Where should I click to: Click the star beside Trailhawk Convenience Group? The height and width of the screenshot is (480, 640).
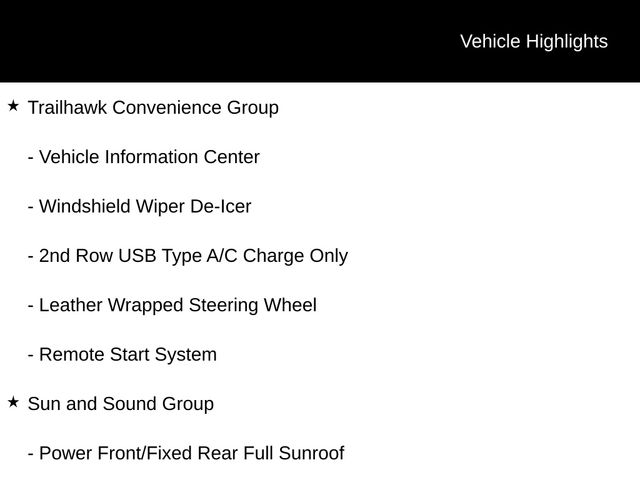click(x=13, y=105)
